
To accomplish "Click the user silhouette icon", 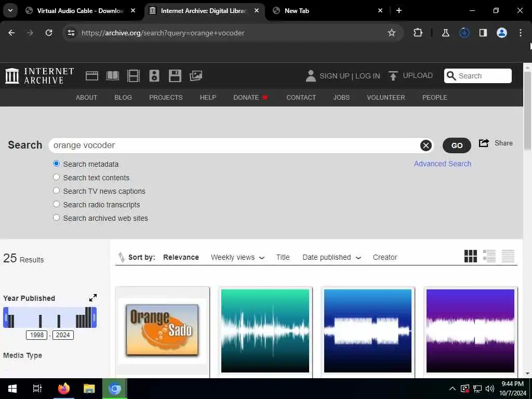I will pos(311,76).
